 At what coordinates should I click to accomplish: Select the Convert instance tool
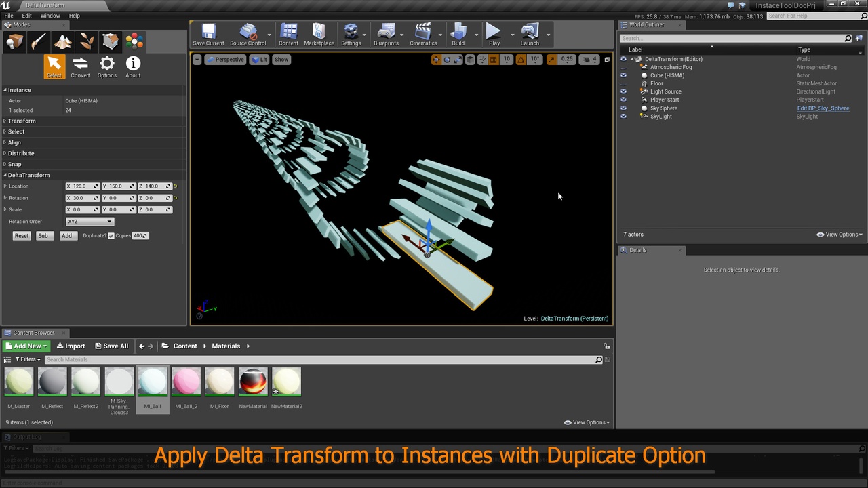coord(80,67)
